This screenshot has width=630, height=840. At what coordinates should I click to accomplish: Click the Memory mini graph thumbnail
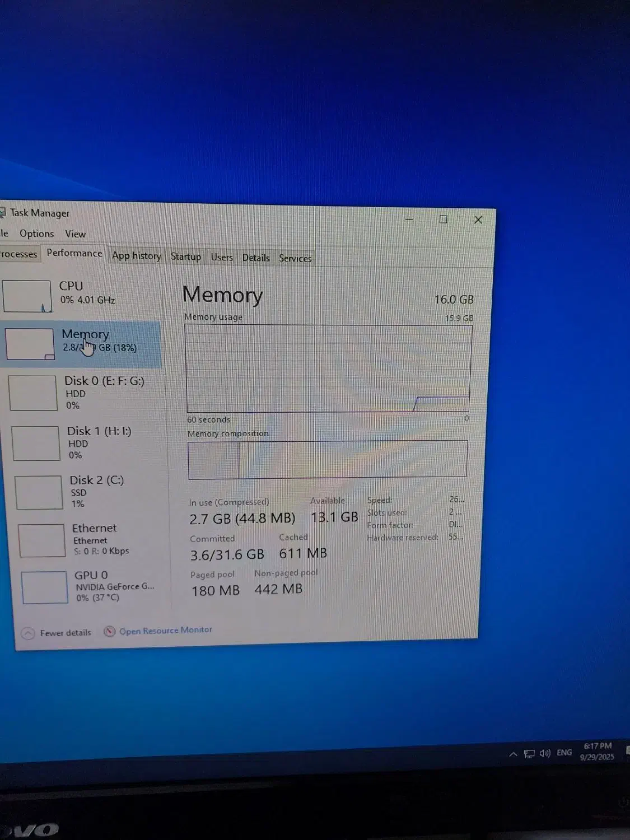30,344
